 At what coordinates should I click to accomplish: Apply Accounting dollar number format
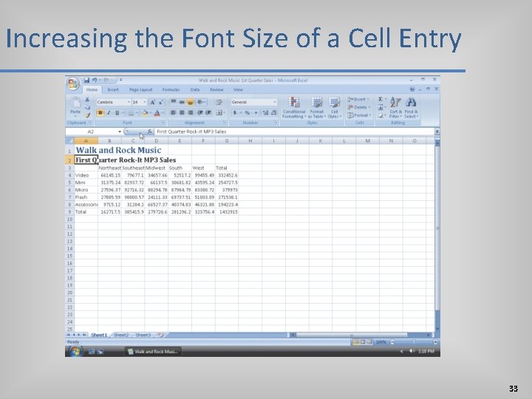click(x=235, y=112)
